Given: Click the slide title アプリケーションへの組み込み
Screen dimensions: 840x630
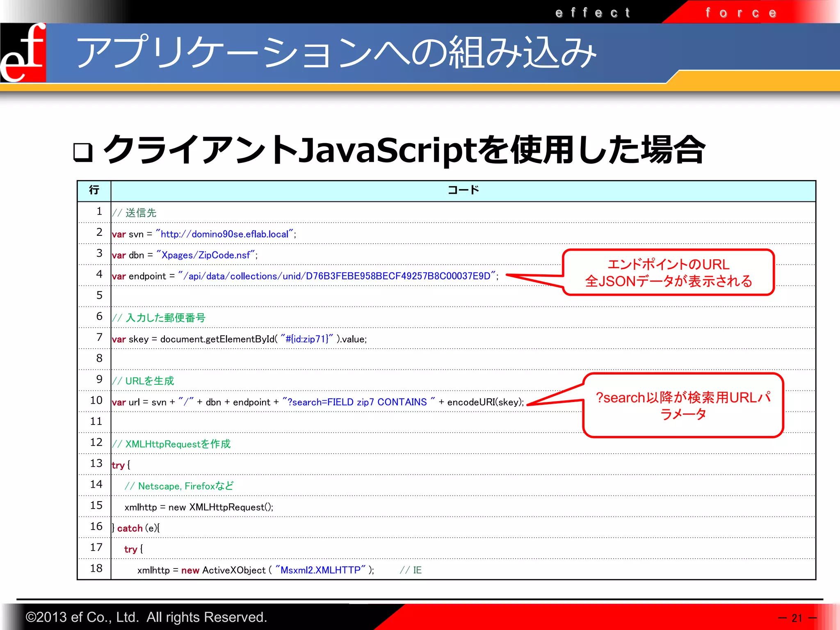Looking at the screenshot, I should [336, 52].
